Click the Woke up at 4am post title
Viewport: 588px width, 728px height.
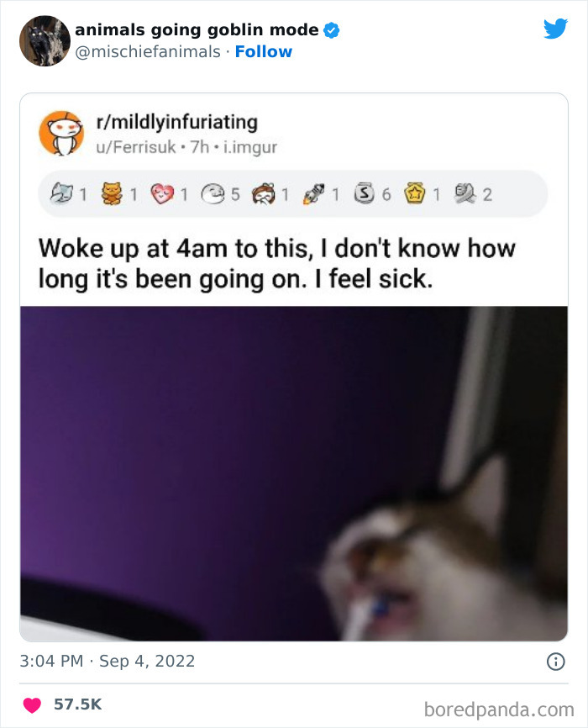pos(277,264)
